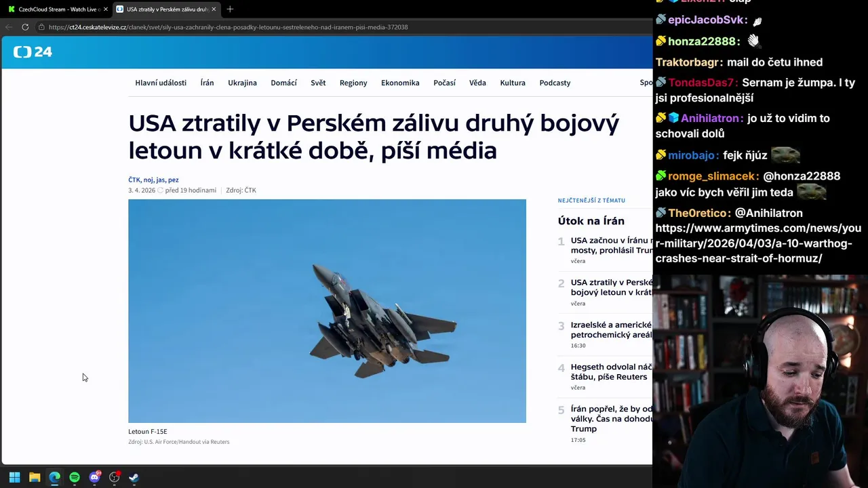The width and height of the screenshot is (868, 488).
Task: Open Regiony navigation item
Action: coord(353,83)
